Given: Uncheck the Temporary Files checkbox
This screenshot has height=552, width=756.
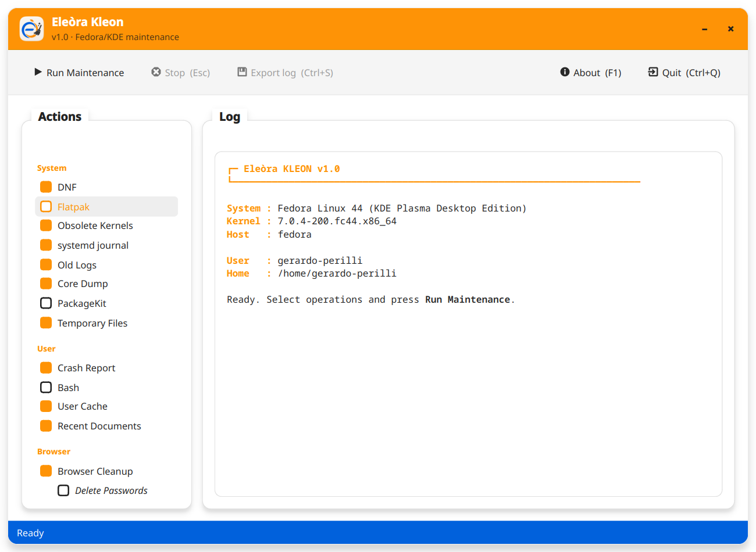Looking at the screenshot, I should (x=46, y=322).
